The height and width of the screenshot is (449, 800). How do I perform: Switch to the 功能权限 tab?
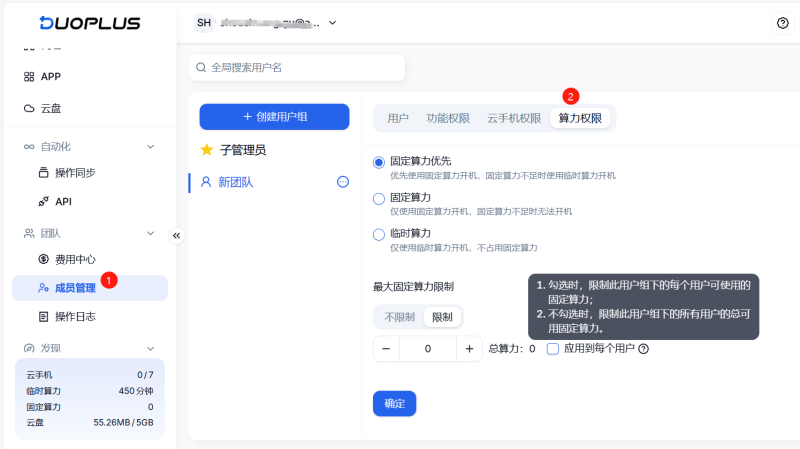coord(448,118)
